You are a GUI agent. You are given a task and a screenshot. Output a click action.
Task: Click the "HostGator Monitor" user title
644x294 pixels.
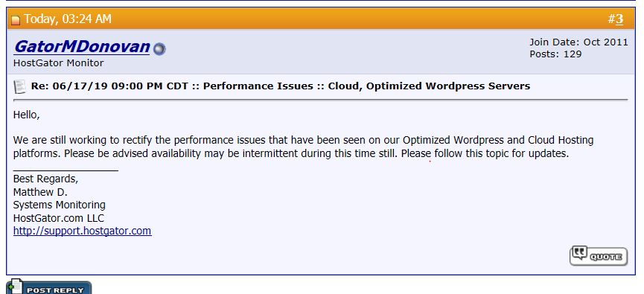[x=58, y=63]
